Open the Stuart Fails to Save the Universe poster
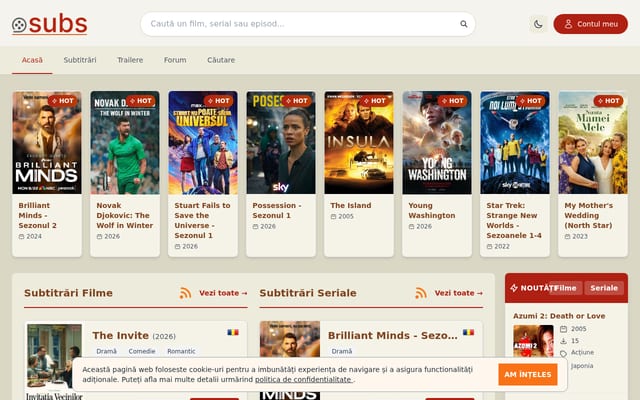 [203, 142]
